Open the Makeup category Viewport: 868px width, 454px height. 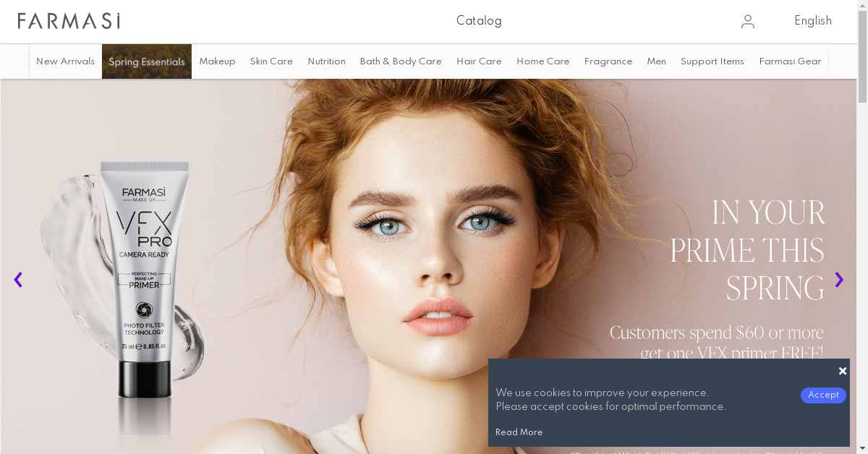click(217, 61)
